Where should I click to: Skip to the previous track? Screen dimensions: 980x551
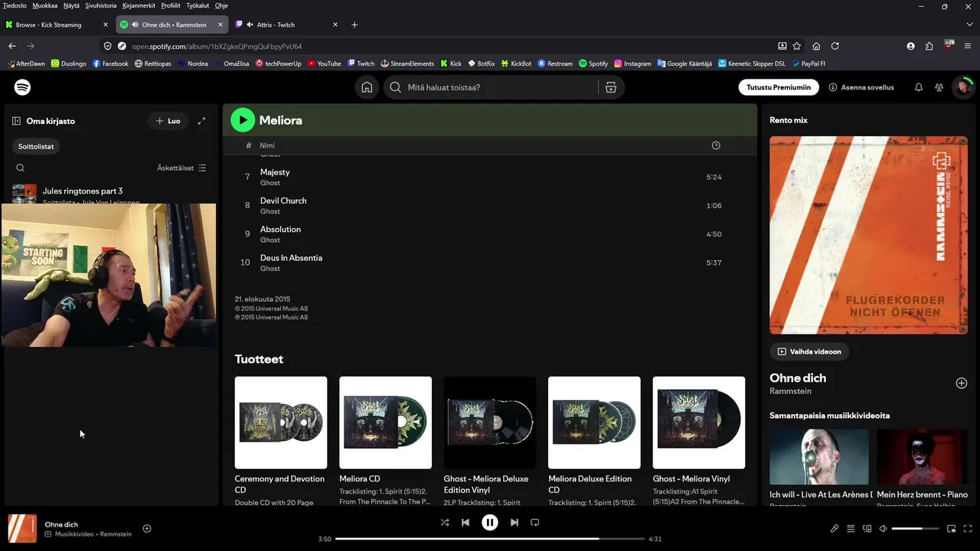pos(465,523)
